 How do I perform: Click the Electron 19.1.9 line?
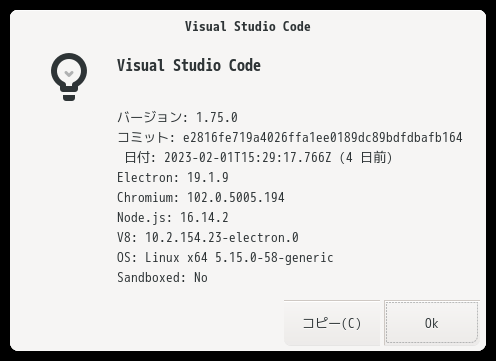tap(173, 177)
